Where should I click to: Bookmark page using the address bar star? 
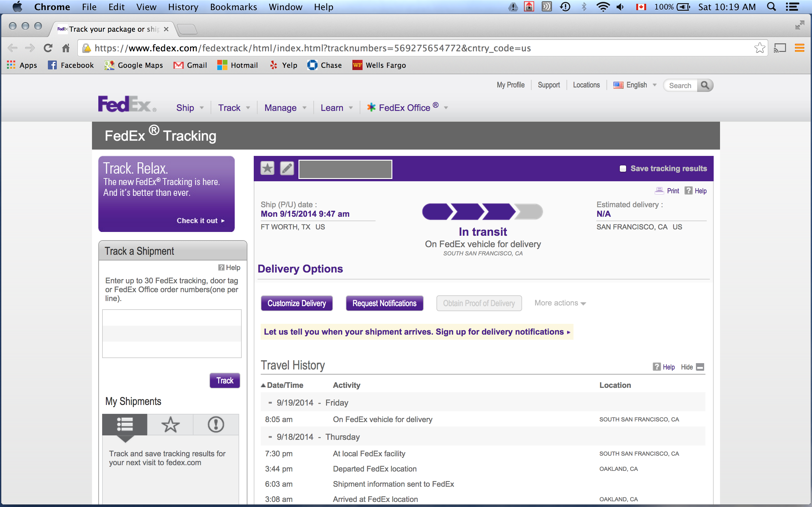point(759,48)
